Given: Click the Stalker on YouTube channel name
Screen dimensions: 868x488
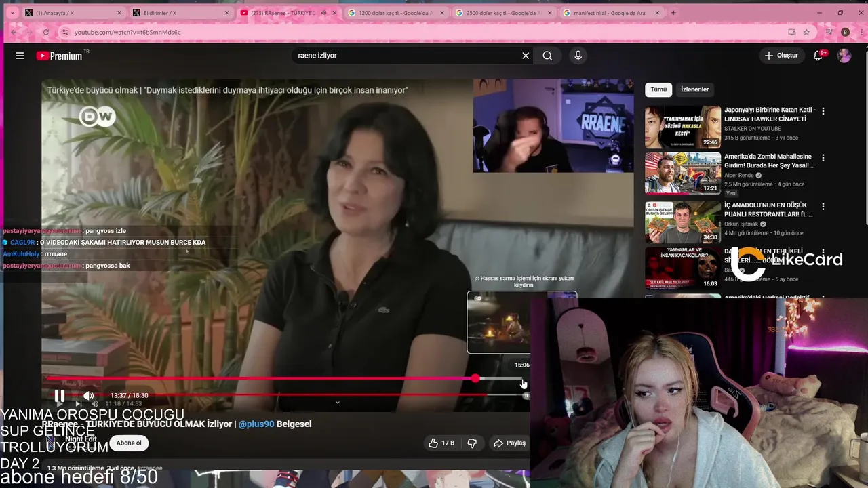Looking at the screenshot, I should [x=753, y=129].
